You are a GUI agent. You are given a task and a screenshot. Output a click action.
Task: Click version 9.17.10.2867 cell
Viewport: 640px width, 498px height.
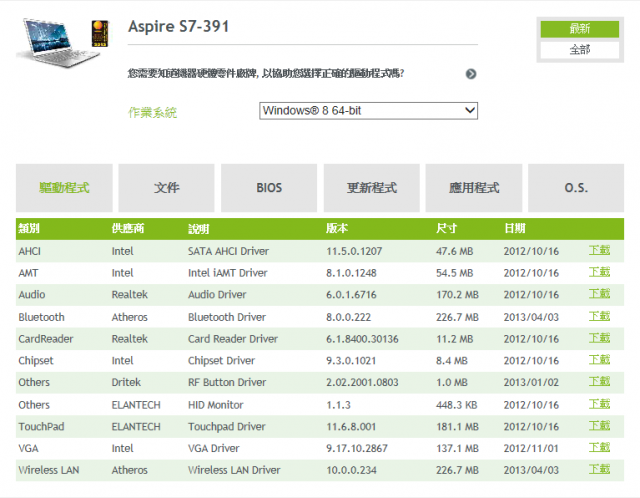(357, 448)
